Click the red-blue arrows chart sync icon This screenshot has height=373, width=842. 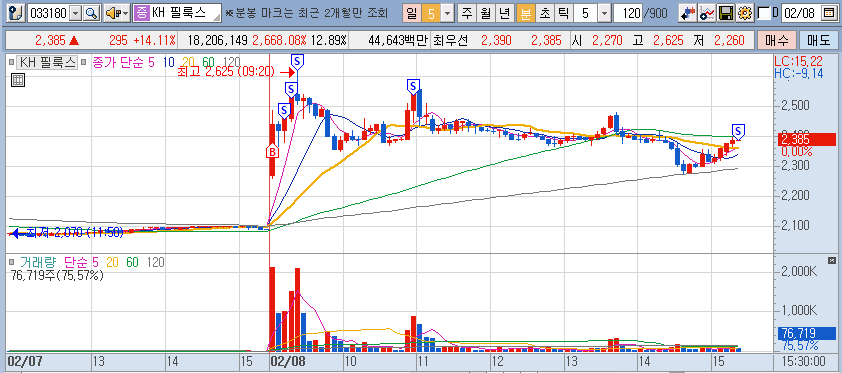point(687,13)
